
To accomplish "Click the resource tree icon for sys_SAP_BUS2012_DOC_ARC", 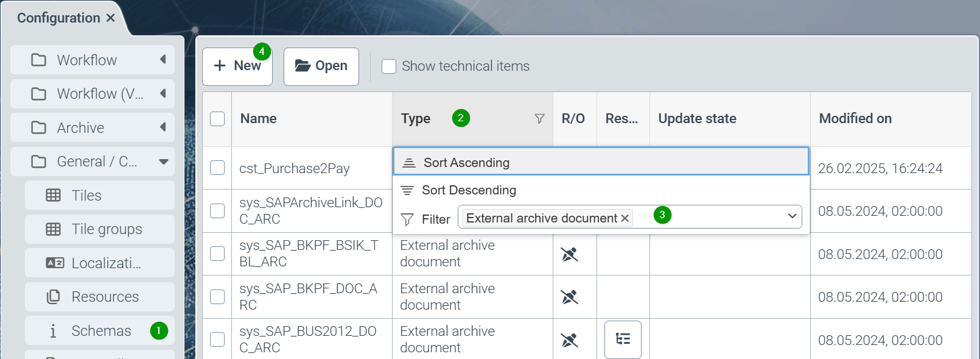I will coord(623,339).
